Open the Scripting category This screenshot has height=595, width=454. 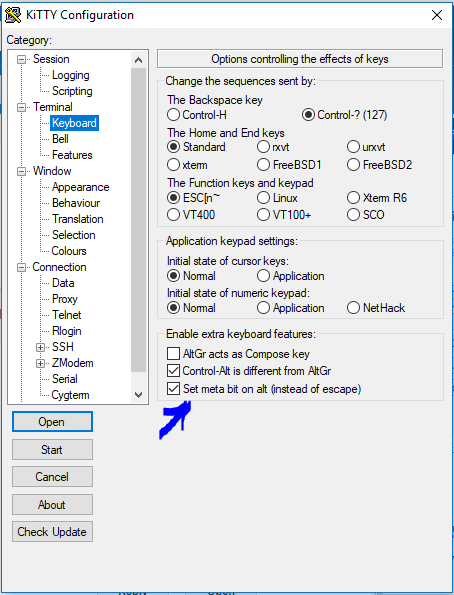coord(72,91)
